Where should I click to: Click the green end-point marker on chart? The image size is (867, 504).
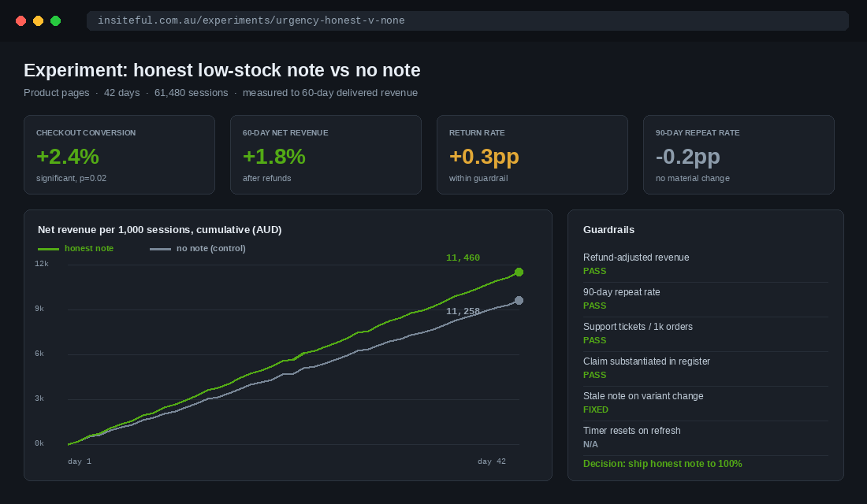519,272
